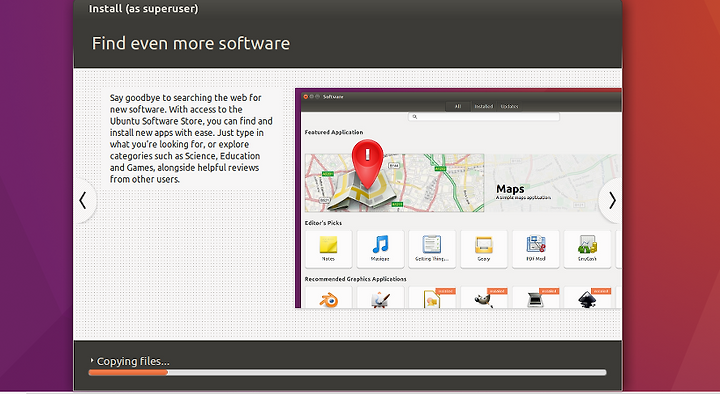Close the pictured Software window
The width and height of the screenshot is (720, 394).
(306, 96)
